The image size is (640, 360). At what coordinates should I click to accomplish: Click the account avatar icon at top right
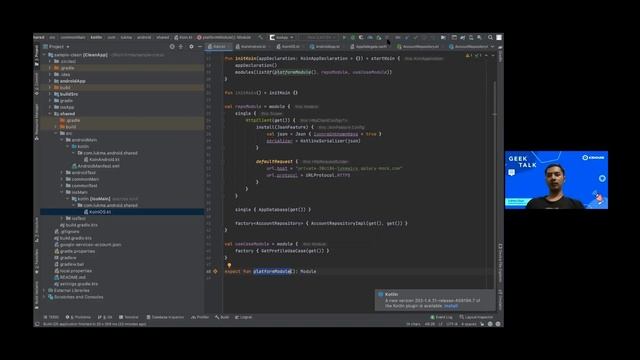(499, 37)
